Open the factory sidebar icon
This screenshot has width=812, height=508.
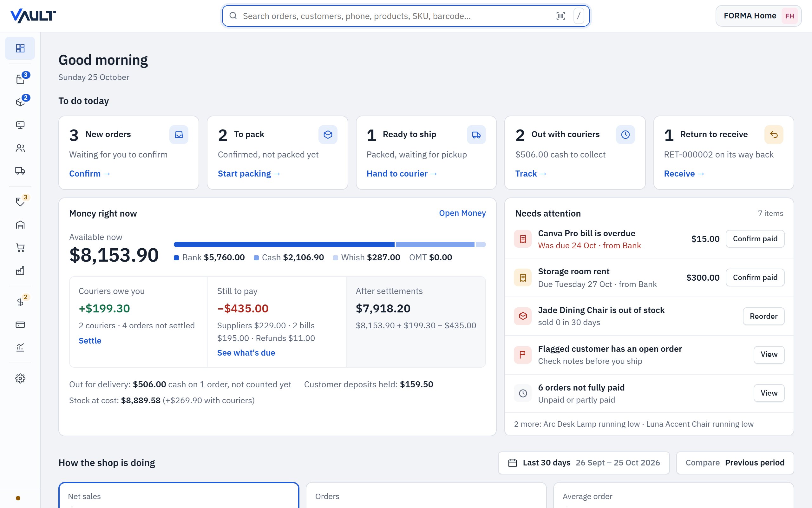click(x=20, y=271)
